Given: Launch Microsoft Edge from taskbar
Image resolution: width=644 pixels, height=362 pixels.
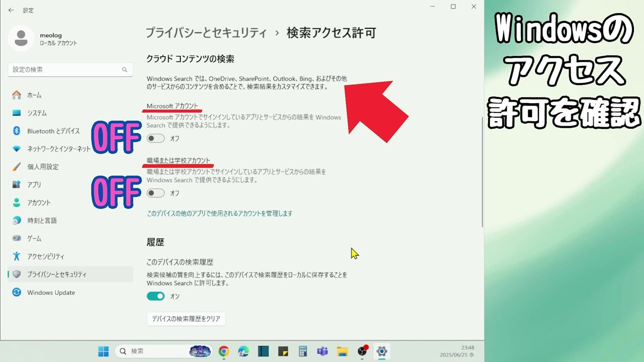Looking at the screenshot, I should [244, 351].
